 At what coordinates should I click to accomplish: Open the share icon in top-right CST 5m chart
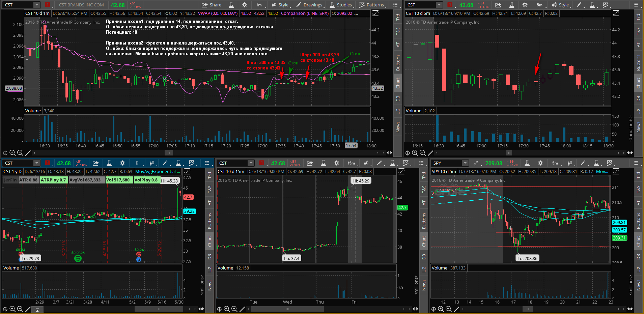pos(498,5)
